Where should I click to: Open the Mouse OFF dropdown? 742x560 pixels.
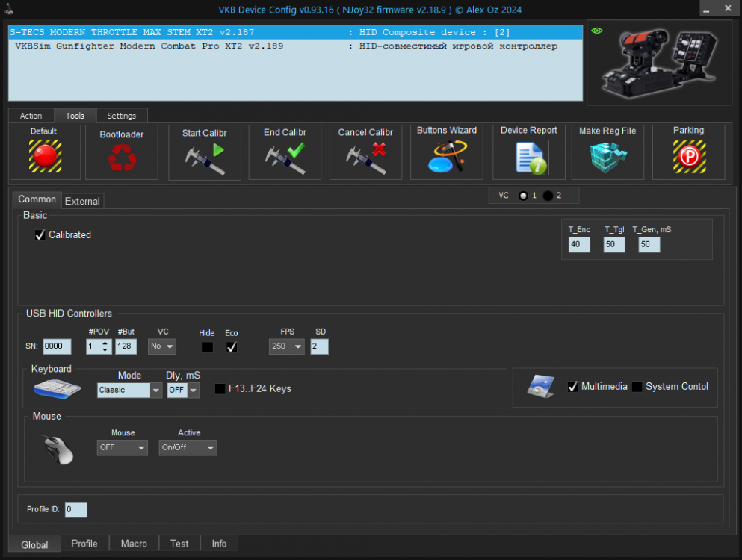click(123, 448)
